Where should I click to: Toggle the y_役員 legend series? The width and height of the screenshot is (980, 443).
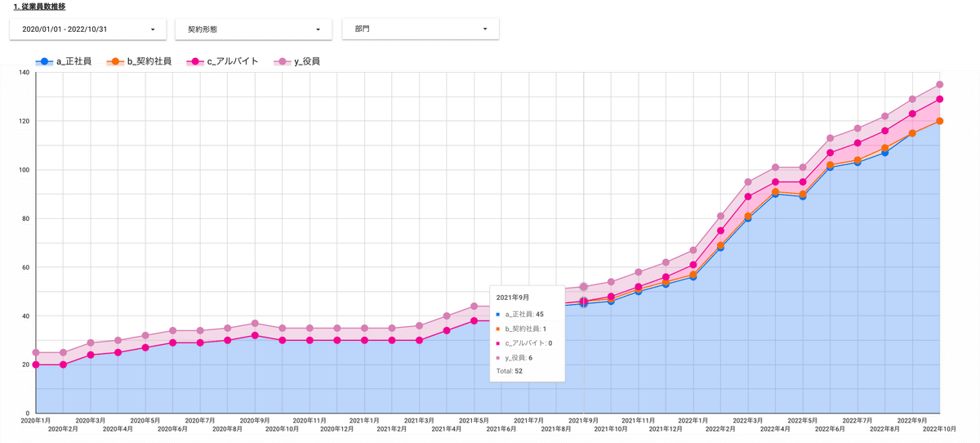coord(296,61)
